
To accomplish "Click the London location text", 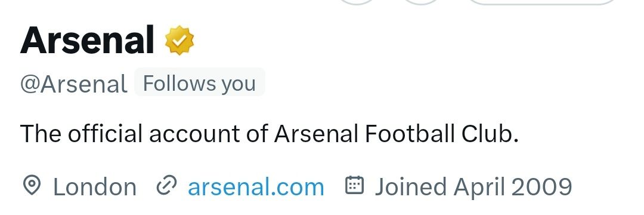I will [x=95, y=187].
